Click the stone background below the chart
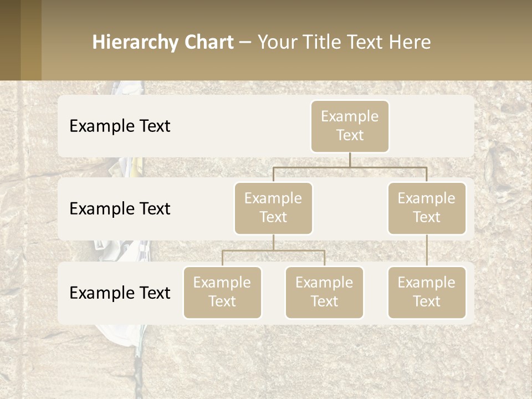 click(x=332, y=360)
